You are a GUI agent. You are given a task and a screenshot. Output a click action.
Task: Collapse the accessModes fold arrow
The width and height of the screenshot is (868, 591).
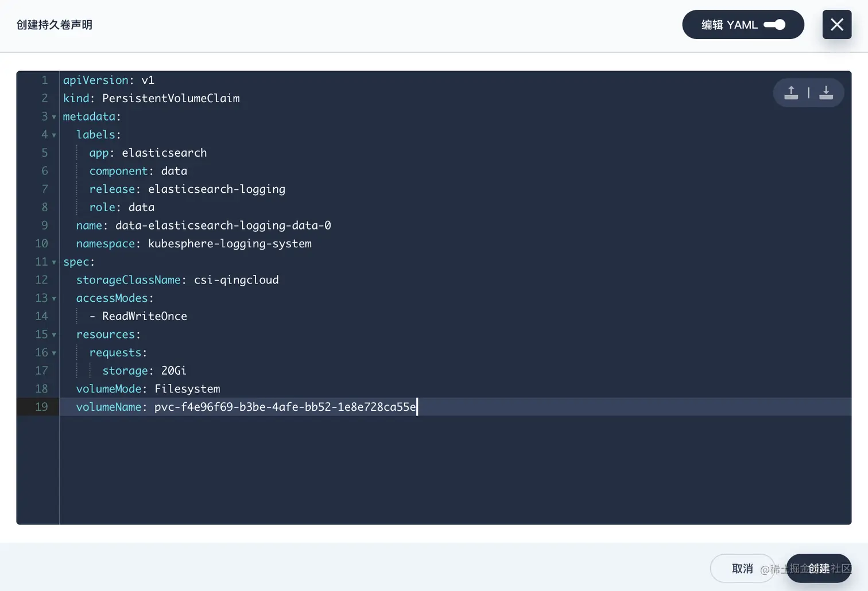54,298
